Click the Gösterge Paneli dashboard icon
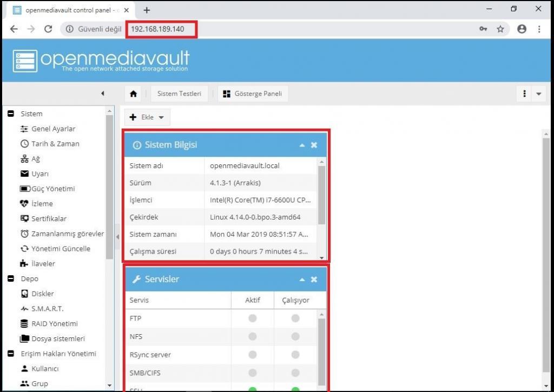This screenshot has width=554, height=392. click(x=227, y=94)
